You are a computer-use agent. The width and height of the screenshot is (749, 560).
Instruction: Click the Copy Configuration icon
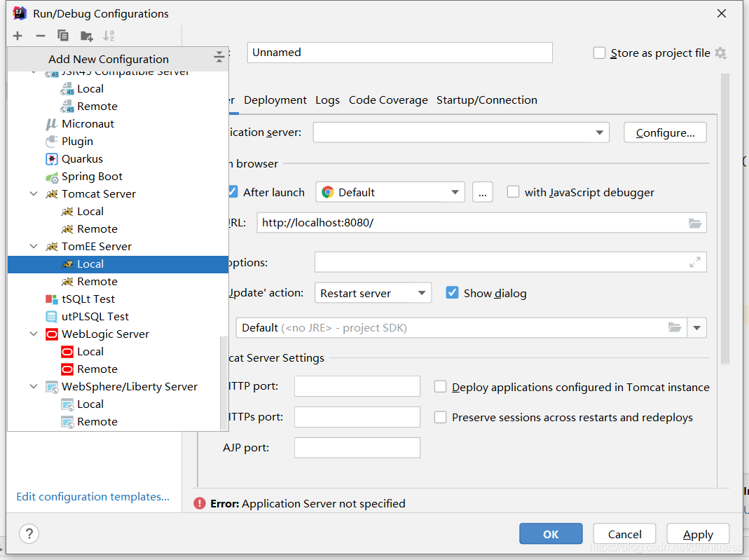[63, 36]
